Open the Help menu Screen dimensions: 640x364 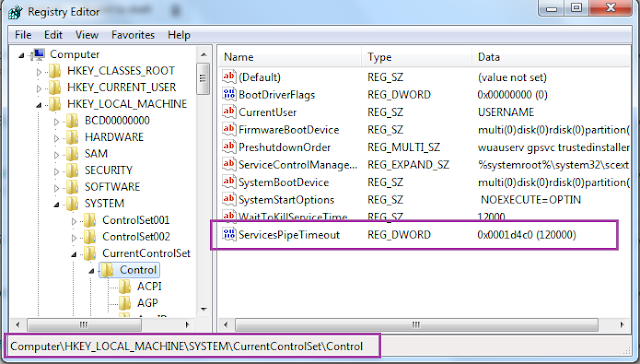(x=179, y=35)
